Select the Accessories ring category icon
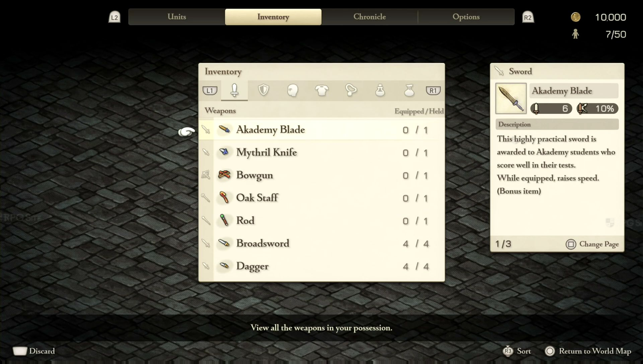Viewport: 643px width, 364px height. click(351, 90)
